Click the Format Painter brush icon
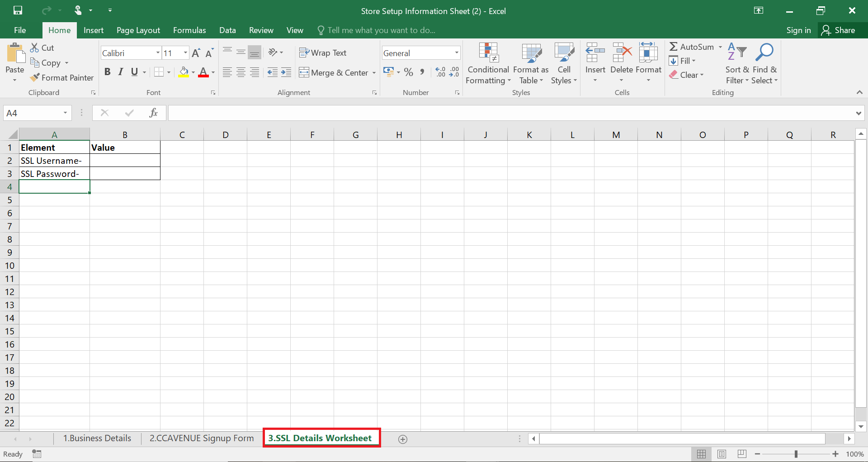Image resolution: width=868 pixels, height=462 pixels. tap(35, 78)
